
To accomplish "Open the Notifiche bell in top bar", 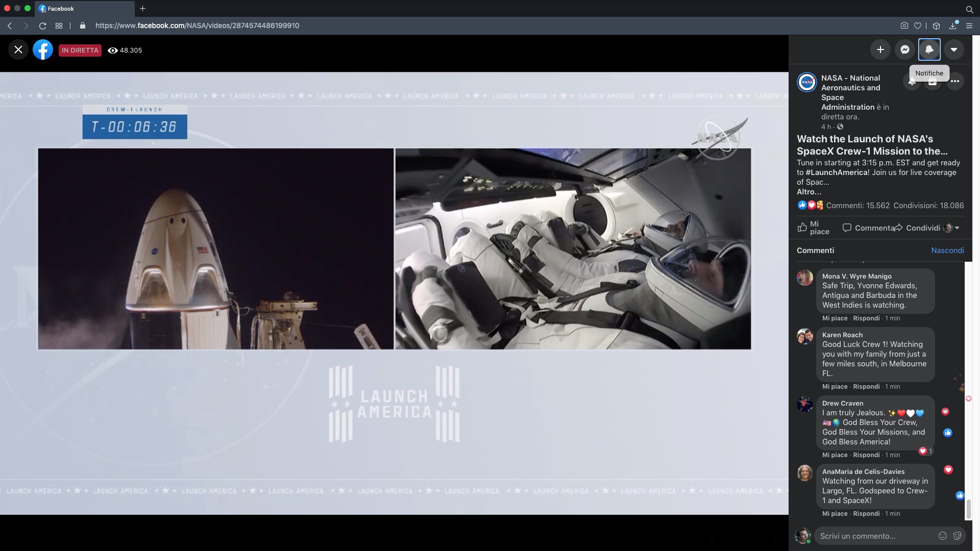I will click(929, 49).
